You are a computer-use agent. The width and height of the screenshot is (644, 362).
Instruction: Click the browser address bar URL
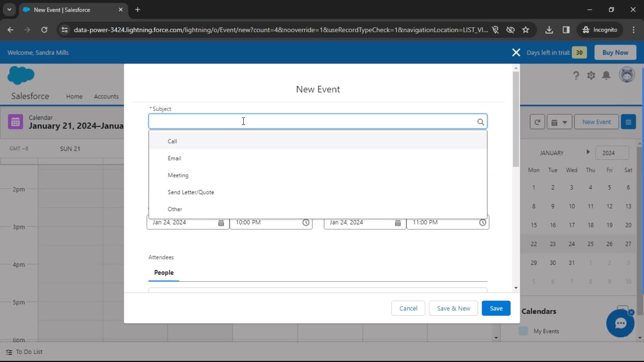click(x=281, y=30)
